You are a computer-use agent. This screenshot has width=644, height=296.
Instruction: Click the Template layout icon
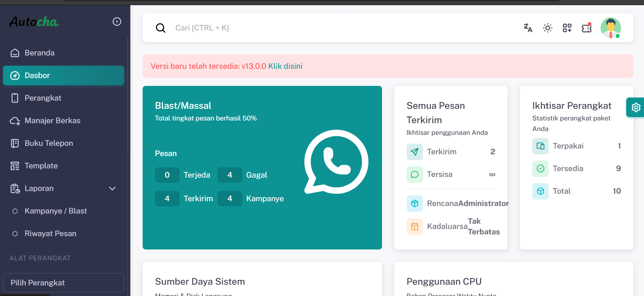pos(15,166)
